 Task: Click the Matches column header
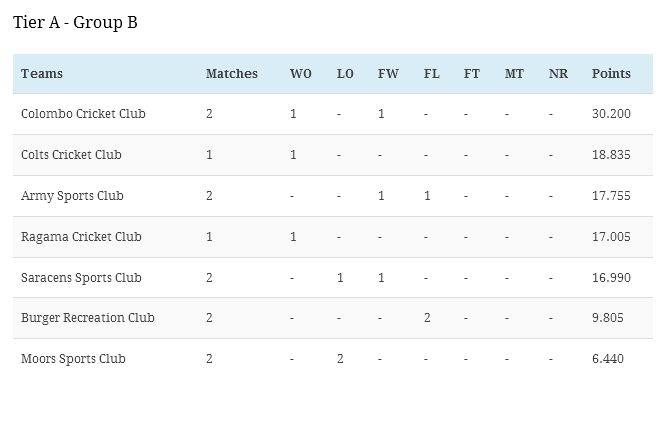pos(231,74)
